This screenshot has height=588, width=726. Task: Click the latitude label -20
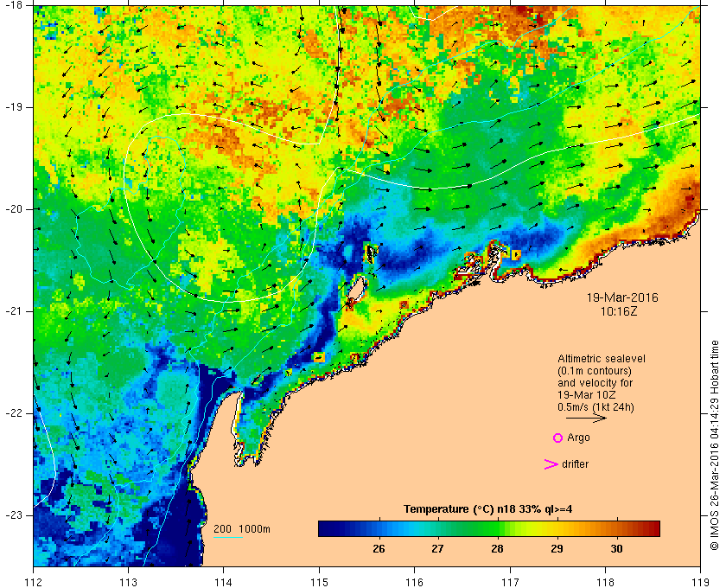click(13, 209)
